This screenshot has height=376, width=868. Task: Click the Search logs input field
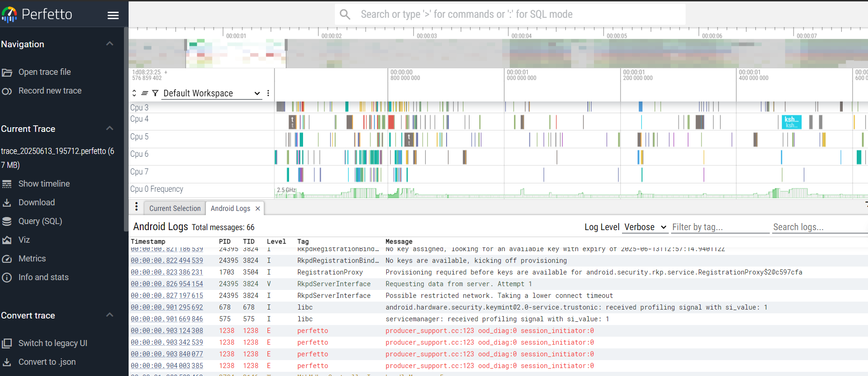[819, 227]
